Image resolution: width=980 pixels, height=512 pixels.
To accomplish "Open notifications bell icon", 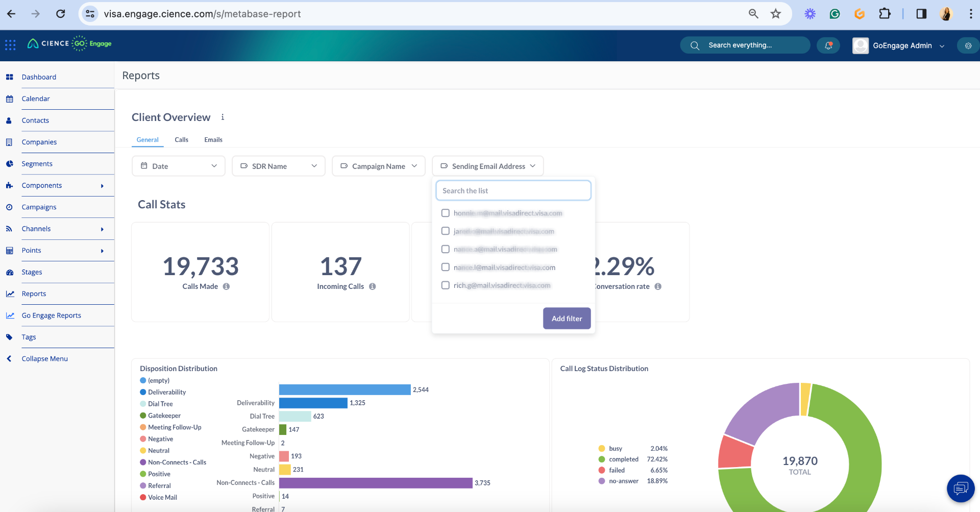I will pyautogui.click(x=828, y=45).
